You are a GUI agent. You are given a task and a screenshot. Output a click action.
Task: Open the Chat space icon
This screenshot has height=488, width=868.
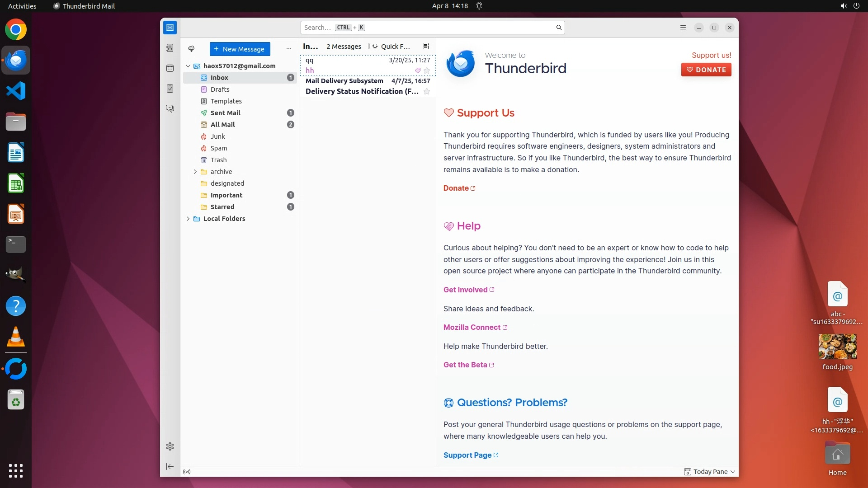tap(170, 109)
